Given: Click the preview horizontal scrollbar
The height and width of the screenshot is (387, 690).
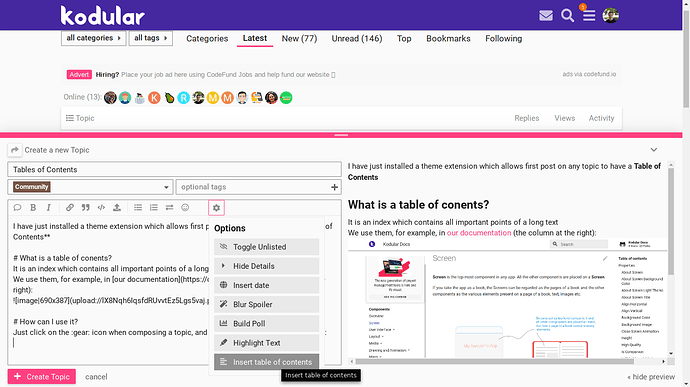Looking at the screenshot, I should pyautogui.click(x=494, y=361).
